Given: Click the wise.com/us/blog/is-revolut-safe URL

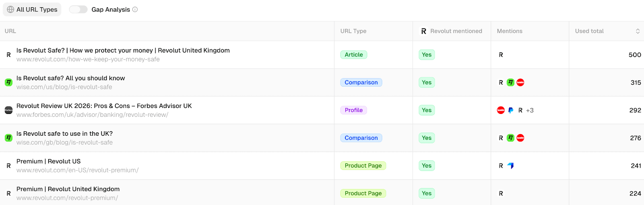Looking at the screenshot, I should pyautogui.click(x=64, y=87).
